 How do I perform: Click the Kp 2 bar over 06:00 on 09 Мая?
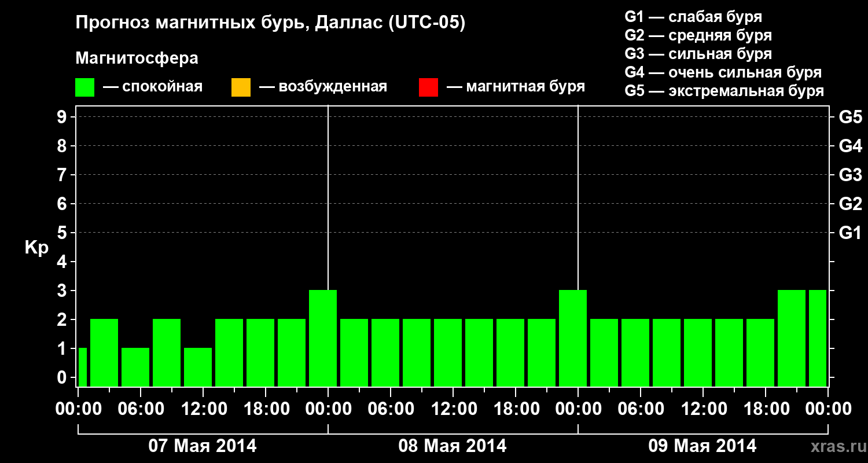(635, 352)
